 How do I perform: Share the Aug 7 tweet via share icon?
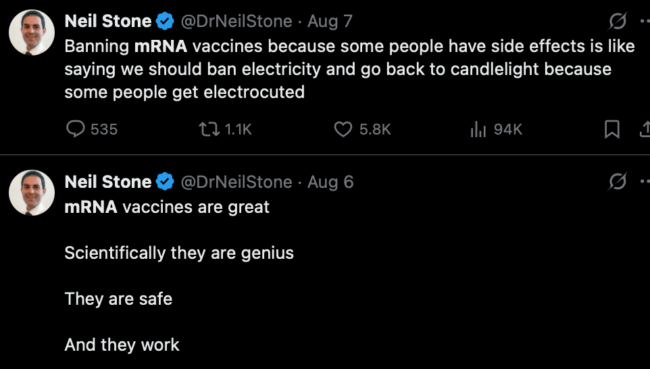tap(645, 129)
